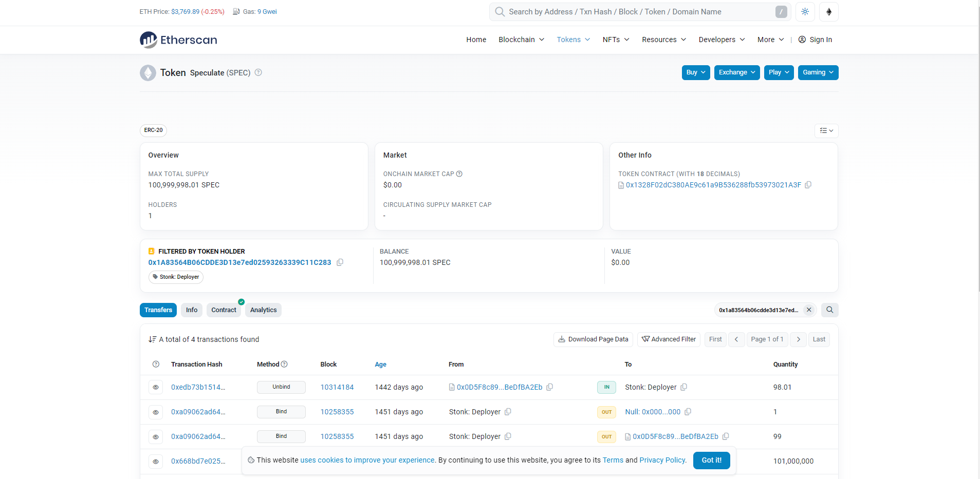
Task: Expand the Tokens menu
Action: (x=574, y=40)
